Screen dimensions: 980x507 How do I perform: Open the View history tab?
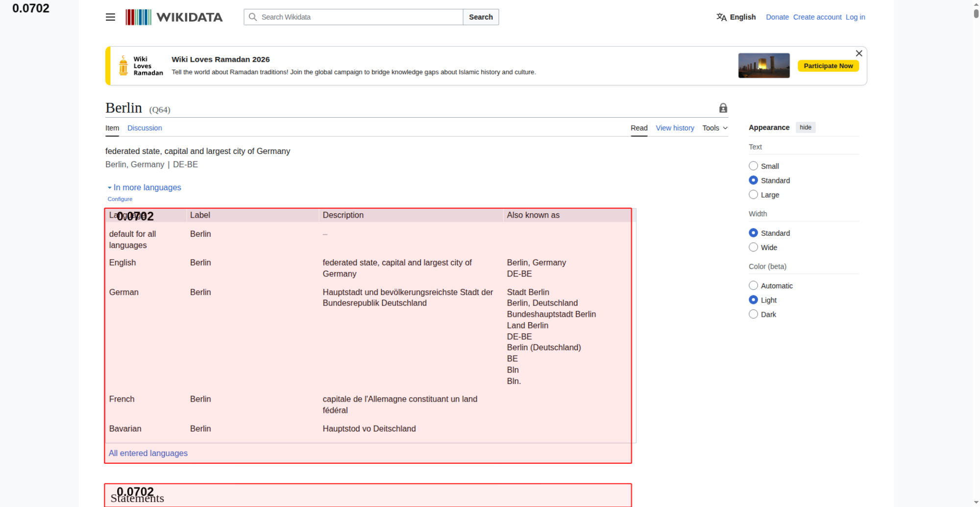click(x=675, y=128)
